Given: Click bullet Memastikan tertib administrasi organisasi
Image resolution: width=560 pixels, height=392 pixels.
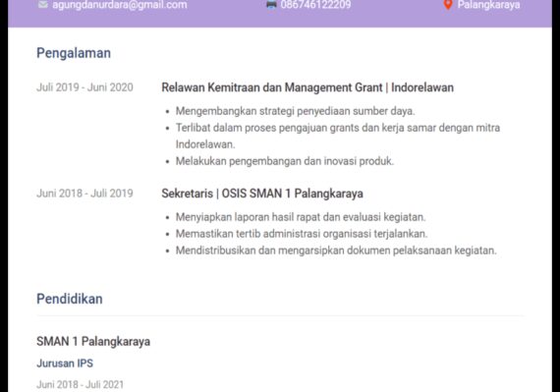Looking at the screenshot, I should click(302, 234).
